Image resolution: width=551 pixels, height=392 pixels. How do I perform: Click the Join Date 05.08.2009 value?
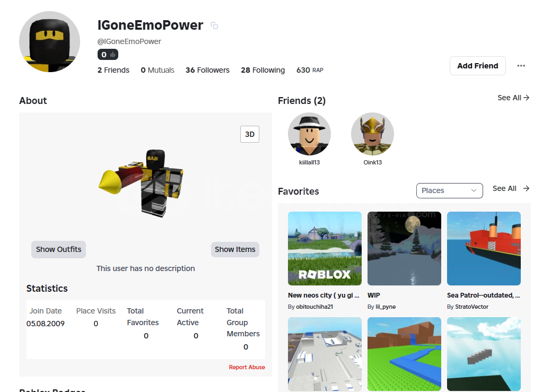tap(45, 324)
